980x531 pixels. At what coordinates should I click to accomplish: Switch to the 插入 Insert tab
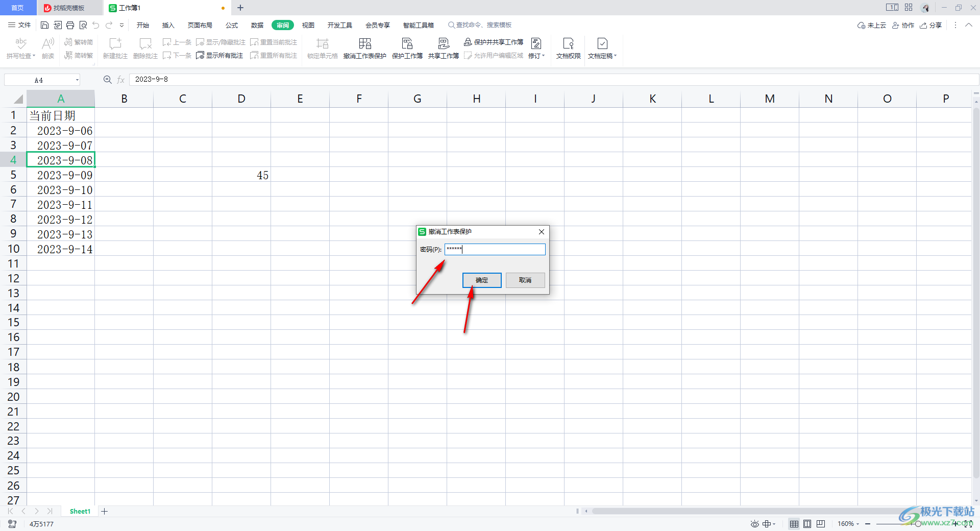pyautogui.click(x=168, y=25)
